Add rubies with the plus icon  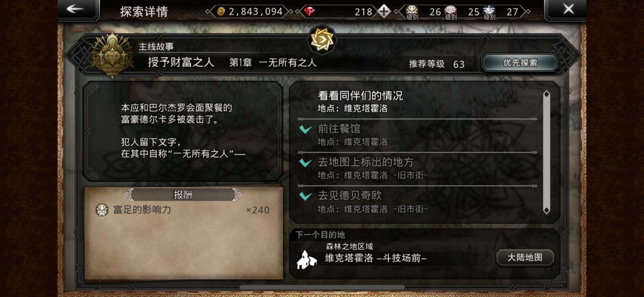(384, 12)
